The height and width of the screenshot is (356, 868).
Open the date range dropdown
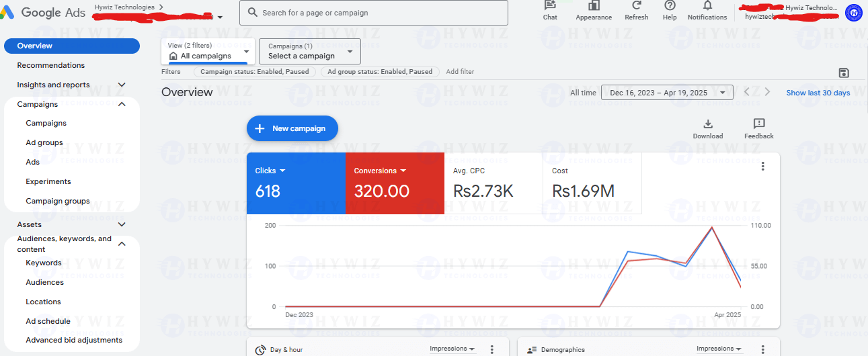pyautogui.click(x=667, y=93)
